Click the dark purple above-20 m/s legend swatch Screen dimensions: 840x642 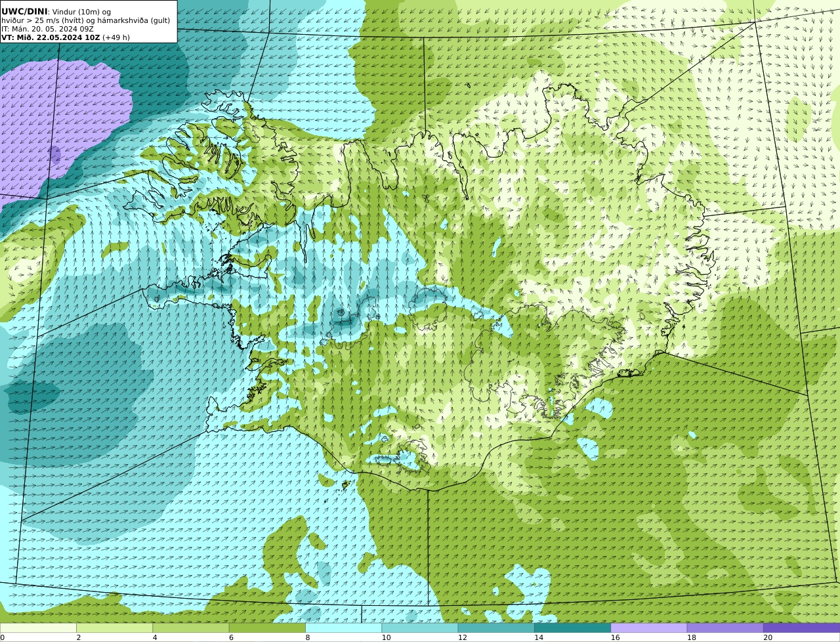(801, 628)
